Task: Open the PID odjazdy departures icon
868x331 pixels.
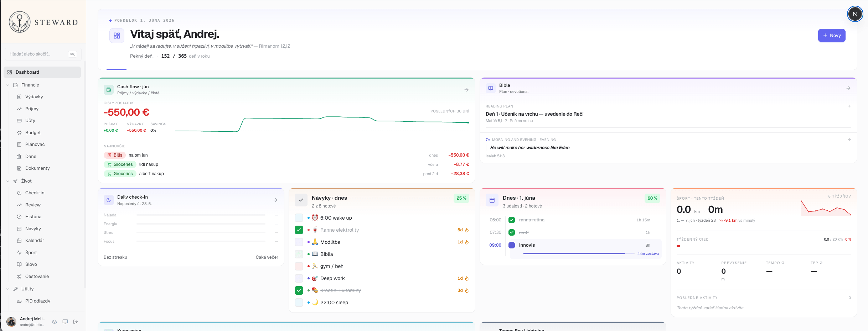Action: [19, 301]
